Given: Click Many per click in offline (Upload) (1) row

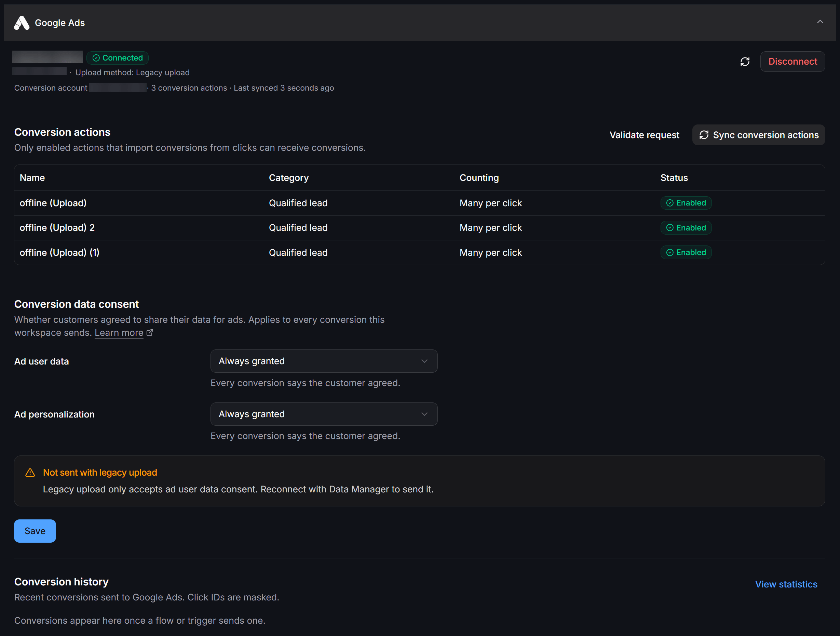Looking at the screenshot, I should (491, 252).
